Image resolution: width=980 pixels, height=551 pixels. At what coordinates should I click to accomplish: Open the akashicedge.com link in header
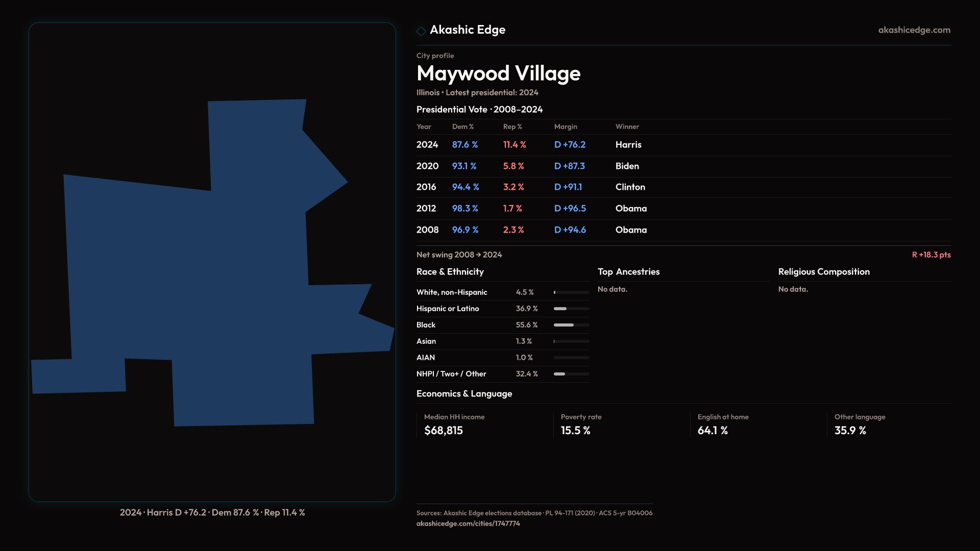[x=914, y=30]
